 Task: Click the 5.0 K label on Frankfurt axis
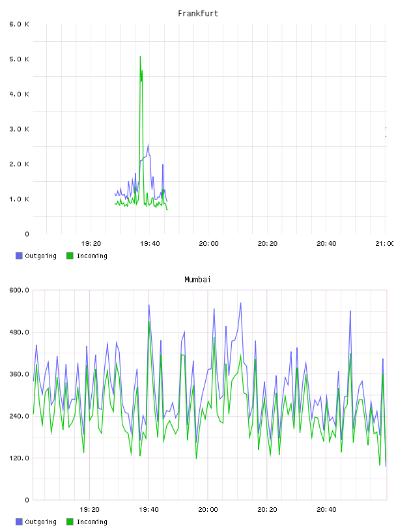point(20,59)
